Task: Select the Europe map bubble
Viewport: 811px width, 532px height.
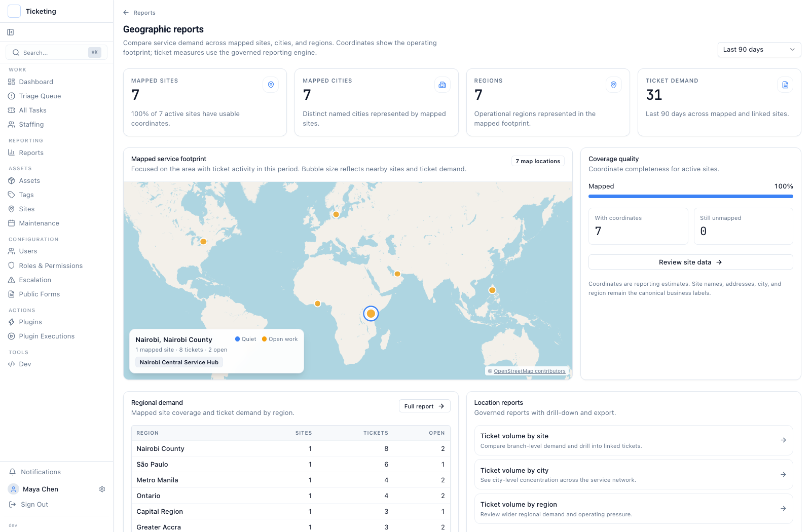Action: click(336, 214)
